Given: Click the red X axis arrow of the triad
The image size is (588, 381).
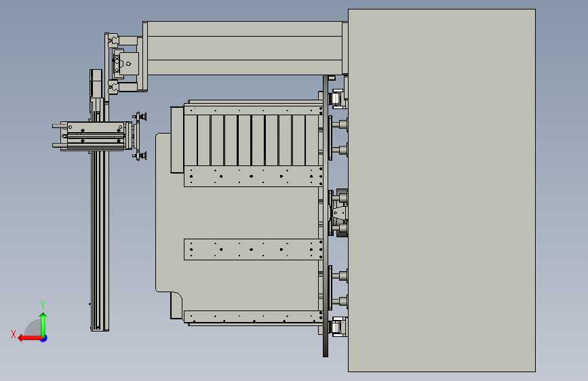Looking at the screenshot, I should coord(29,338).
